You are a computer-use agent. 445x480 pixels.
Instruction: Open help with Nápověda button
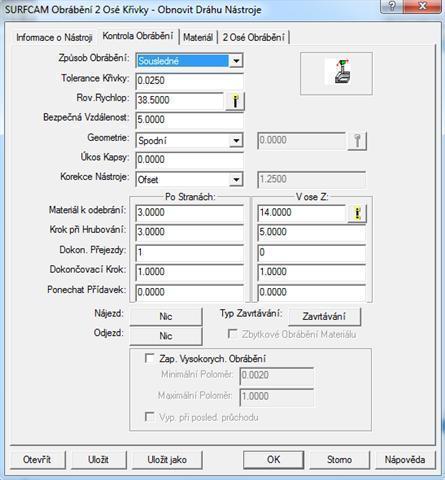405,460
